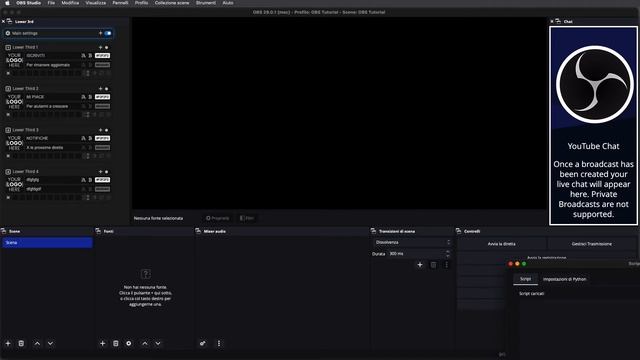Click the round dot toggle of Lower Third 4
The height and width of the screenshot is (360, 640).
point(107,171)
